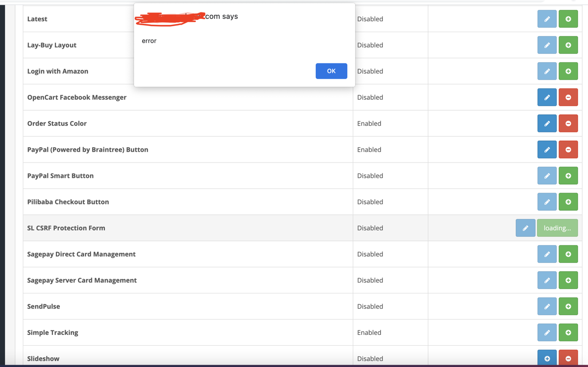The image size is (588, 367).
Task: Click Disabled status of Slideshow
Action: point(370,359)
